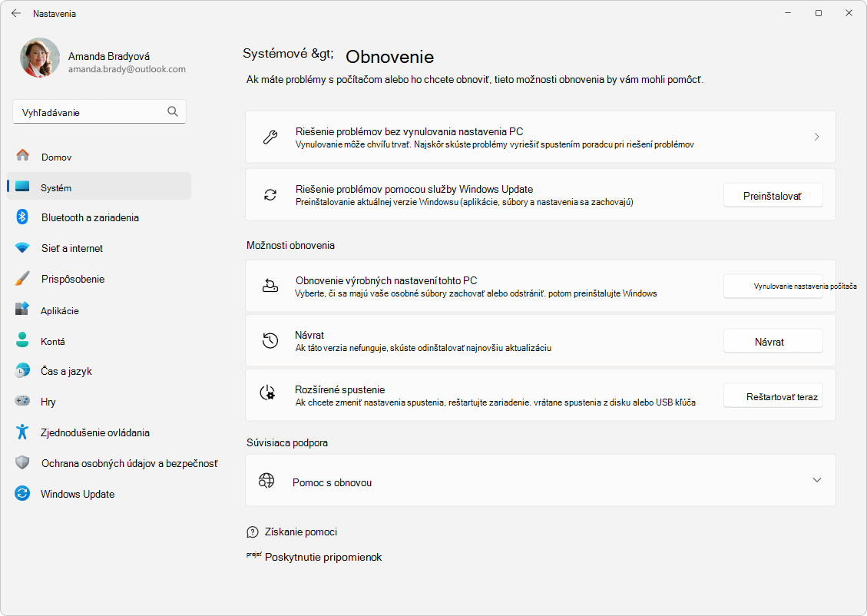Click the Sieť a internet Wi-Fi icon
This screenshot has width=867, height=616.
[22, 248]
